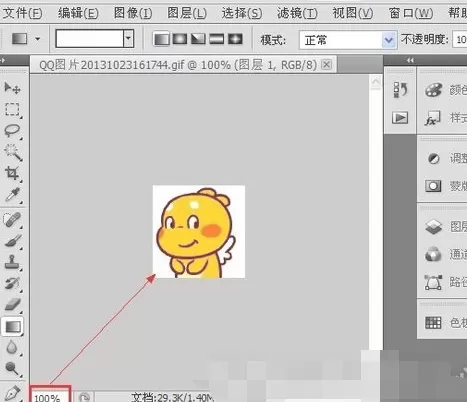Viewport: 467px width, 402px height.
Task: Click the 100% zoom level field
Action: [x=50, y=395]
